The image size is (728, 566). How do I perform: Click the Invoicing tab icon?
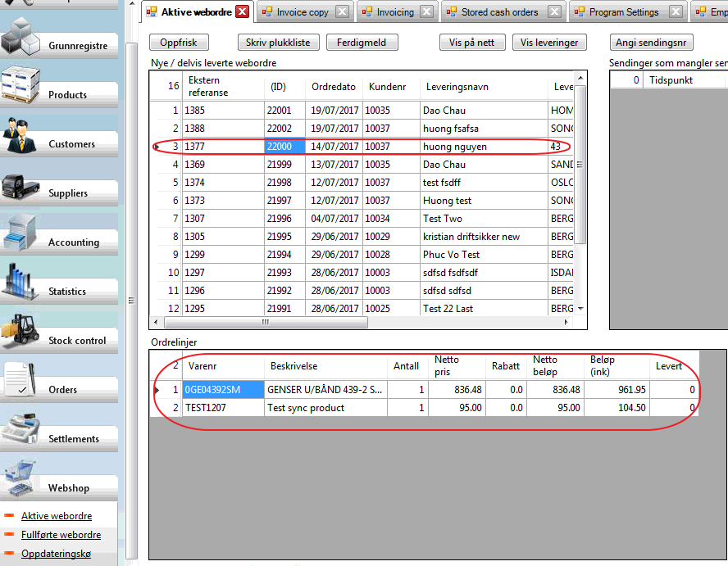366,12
